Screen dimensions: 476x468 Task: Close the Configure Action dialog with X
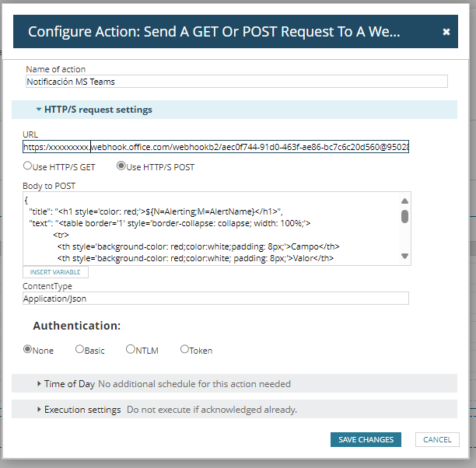point(446,32)
